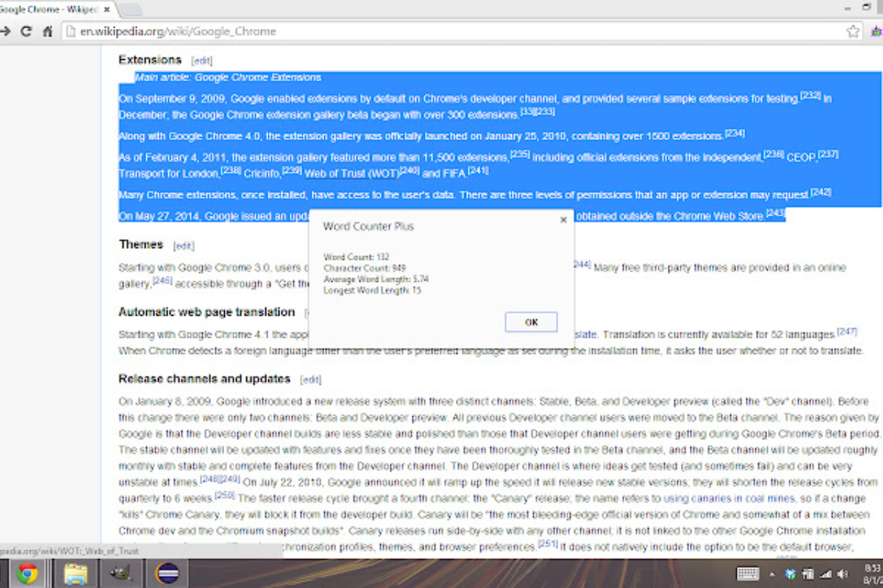883x588 pixels.
Task: Click the browser reload button
Action: pyautogui.click(x=26, y=31)
